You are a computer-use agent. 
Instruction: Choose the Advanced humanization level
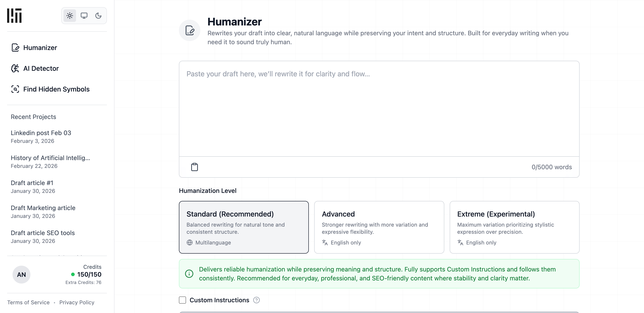tap(379, 227)
